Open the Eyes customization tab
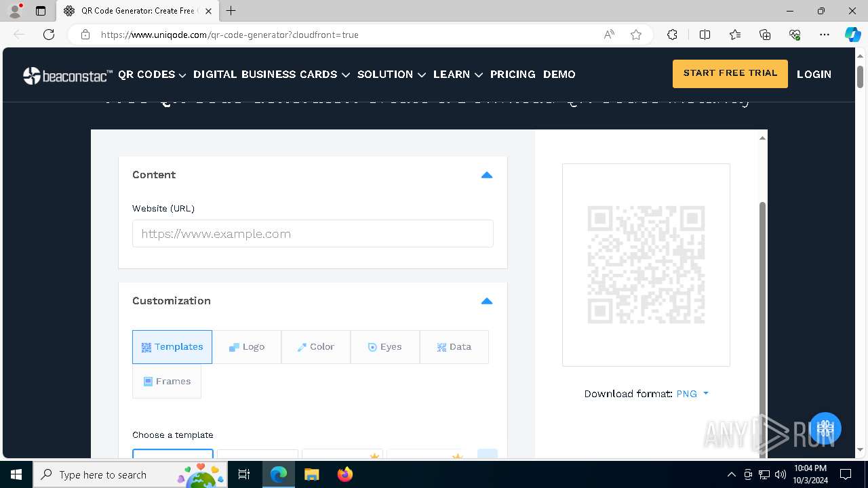Screen dimensions: 868x488 click(x=385, y=347)
